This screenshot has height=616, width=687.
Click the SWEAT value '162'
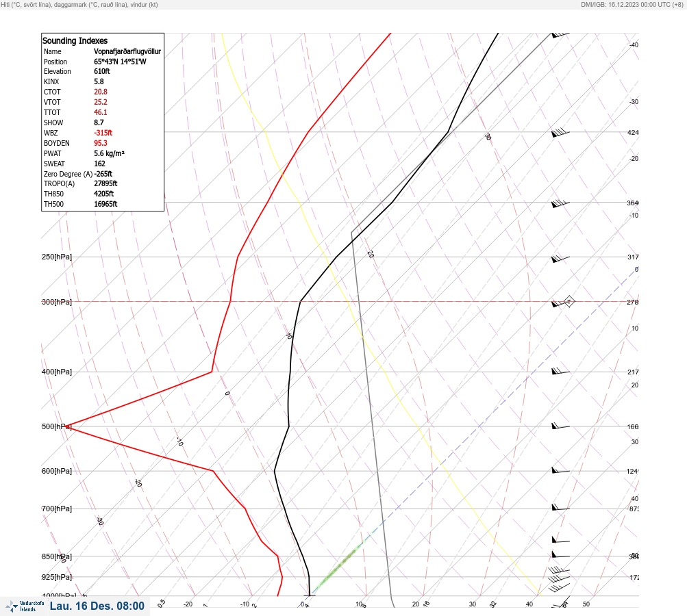[x=99, y=164]
